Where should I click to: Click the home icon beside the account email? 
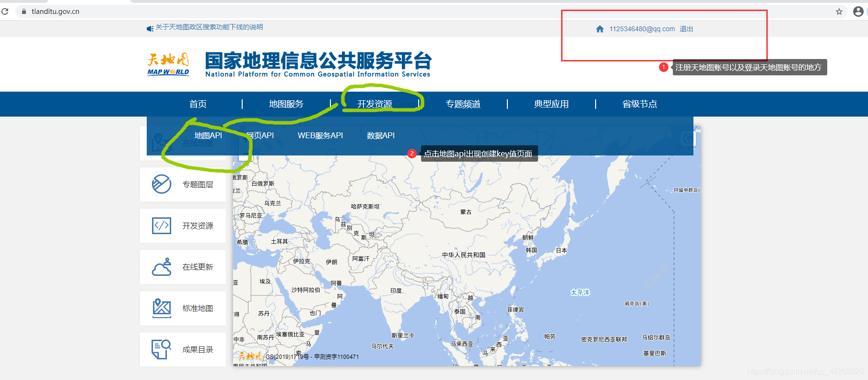click(x=599, y=29)
